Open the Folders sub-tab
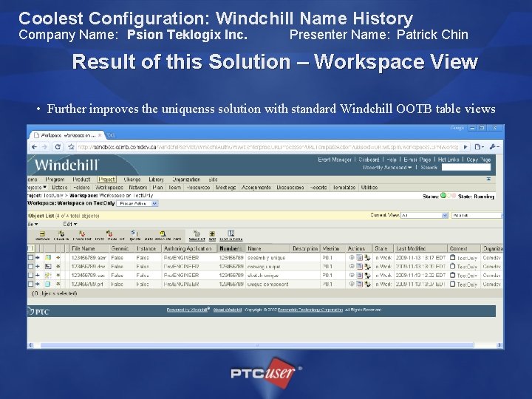The width and height of the screenshot is (532, 399). pyautogui.click(x=81, y=187)
